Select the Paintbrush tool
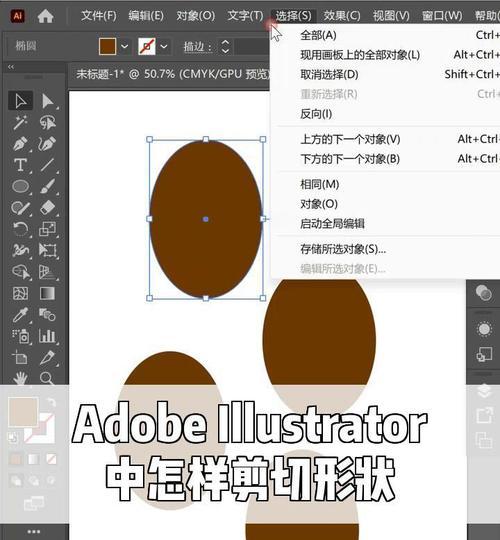The width and height of the screenshot is (500, 540). click(47, 186)
